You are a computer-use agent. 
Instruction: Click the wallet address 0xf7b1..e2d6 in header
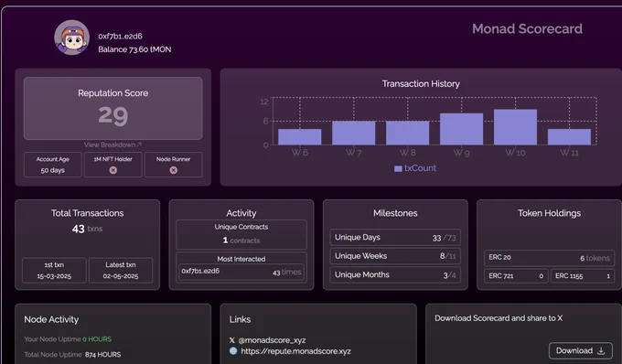(120, 36)
